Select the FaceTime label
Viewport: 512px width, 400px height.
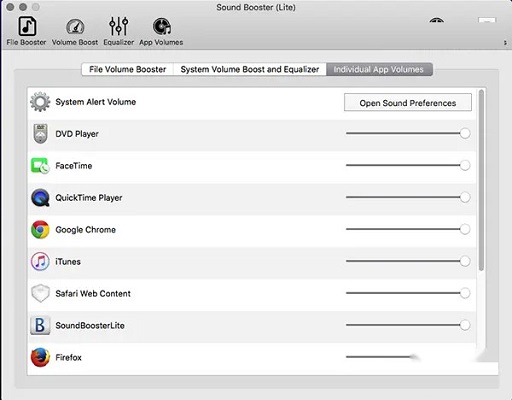[x=74, y=166]
